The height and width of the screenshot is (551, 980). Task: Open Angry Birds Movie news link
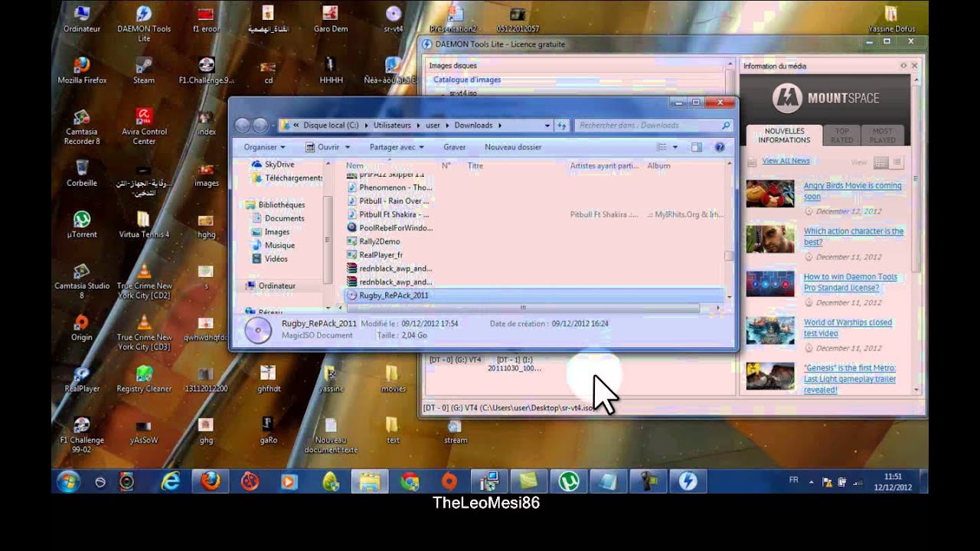coord(852,191)
